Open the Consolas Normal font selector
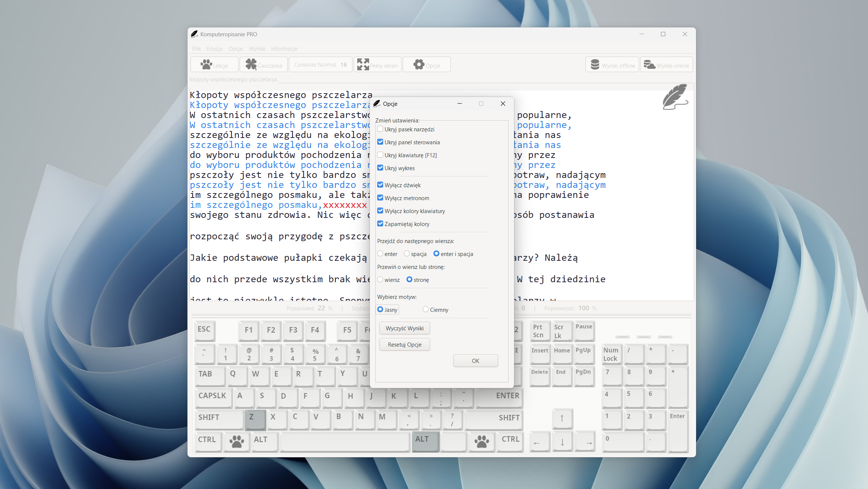Image resolution: width=868 pixels, height=489 pixels. point(320,65)
